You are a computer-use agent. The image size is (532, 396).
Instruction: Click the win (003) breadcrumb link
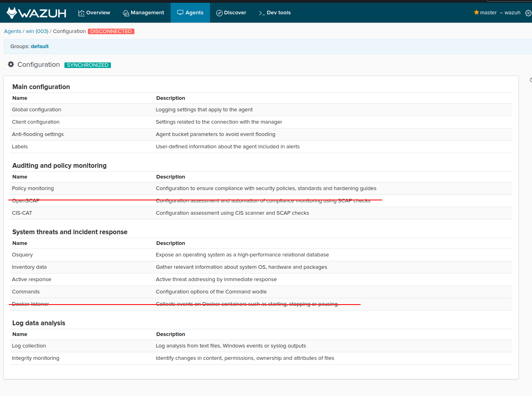37,31
